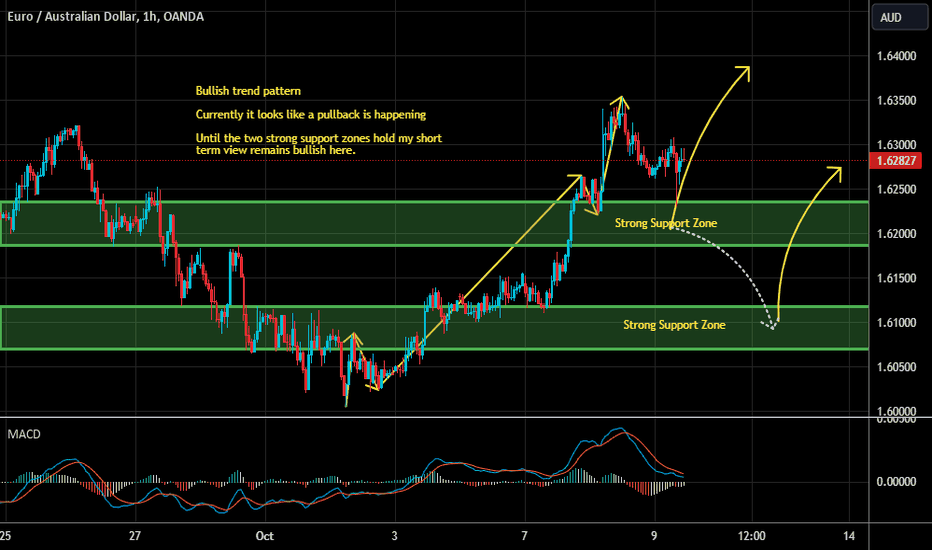
Task: Click the '27' date label on time axis
Action: coord(135,536)
